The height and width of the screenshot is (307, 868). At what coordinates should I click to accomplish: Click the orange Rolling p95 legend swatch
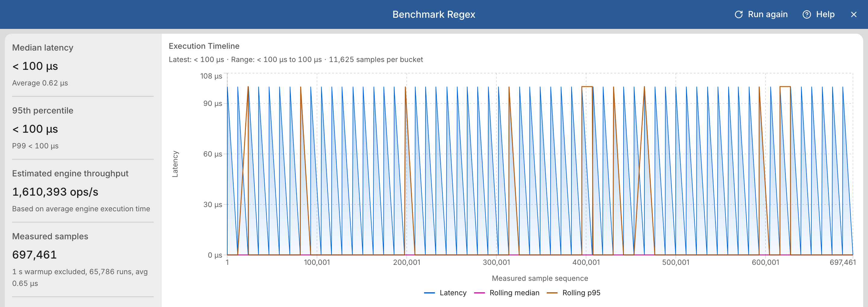(x=552, y=293)
